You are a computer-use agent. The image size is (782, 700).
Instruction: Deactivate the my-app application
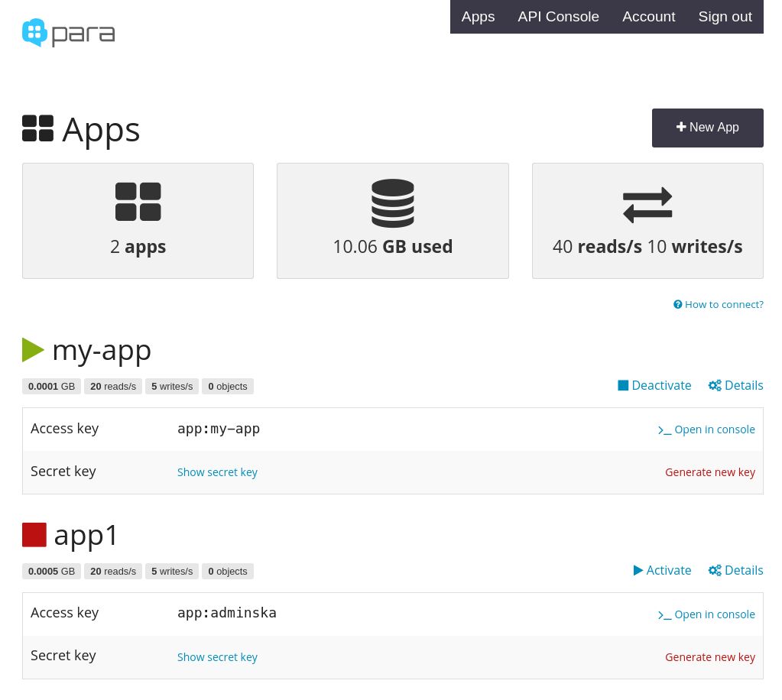[654, 385]
